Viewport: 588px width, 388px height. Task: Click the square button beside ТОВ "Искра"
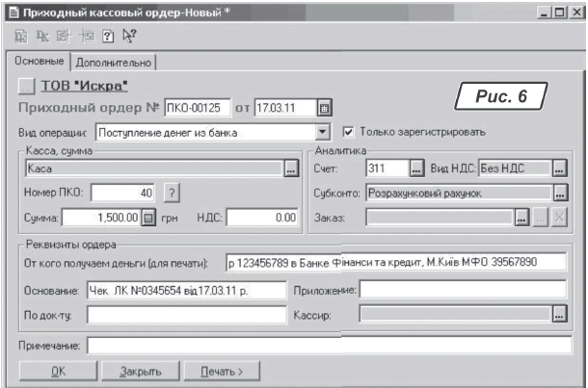pos(27,86)
